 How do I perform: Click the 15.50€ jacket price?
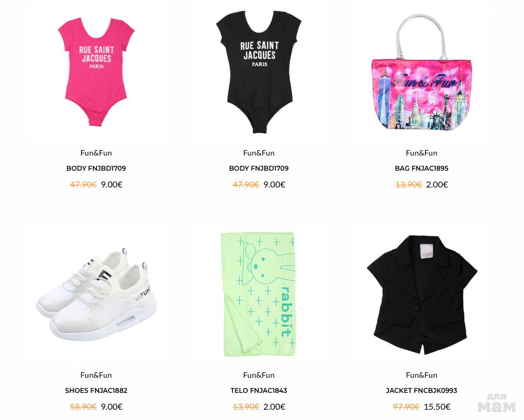point(437,406)
